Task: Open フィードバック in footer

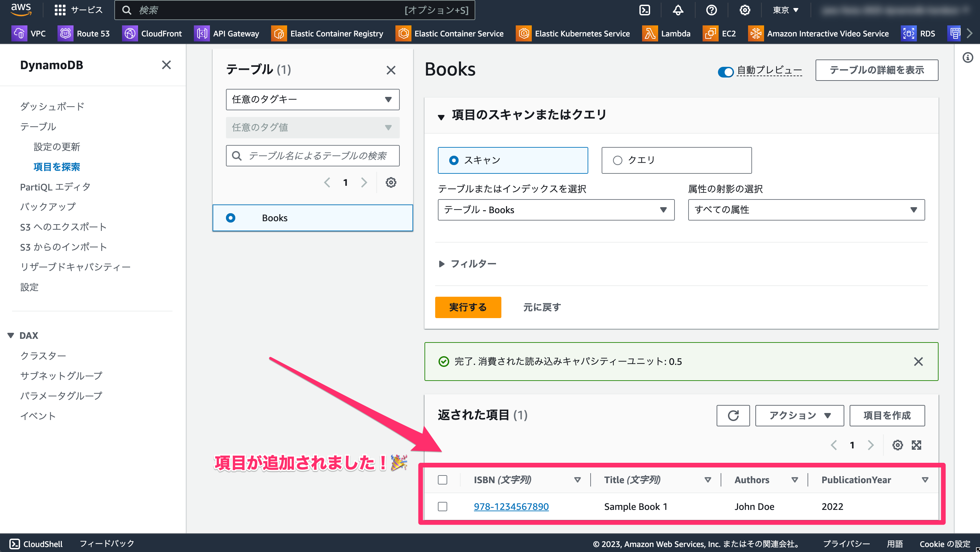Action: [x=107, y=543]
